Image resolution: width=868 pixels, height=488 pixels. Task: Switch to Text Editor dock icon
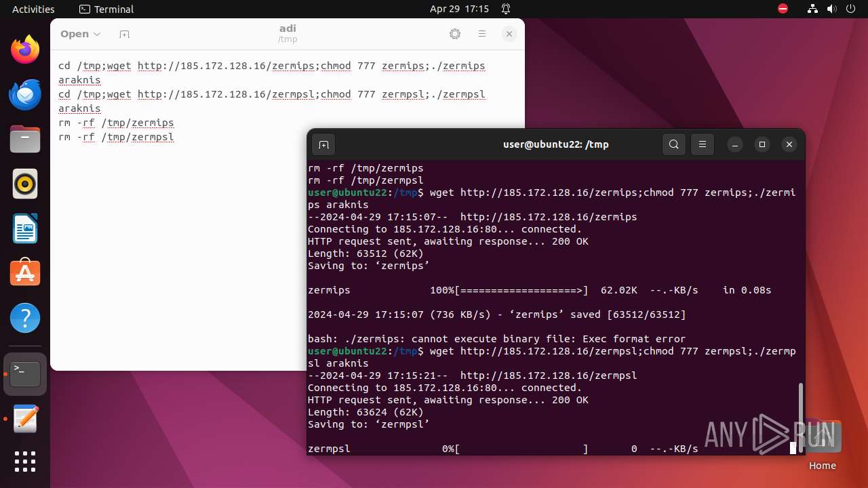pos(25,419)
